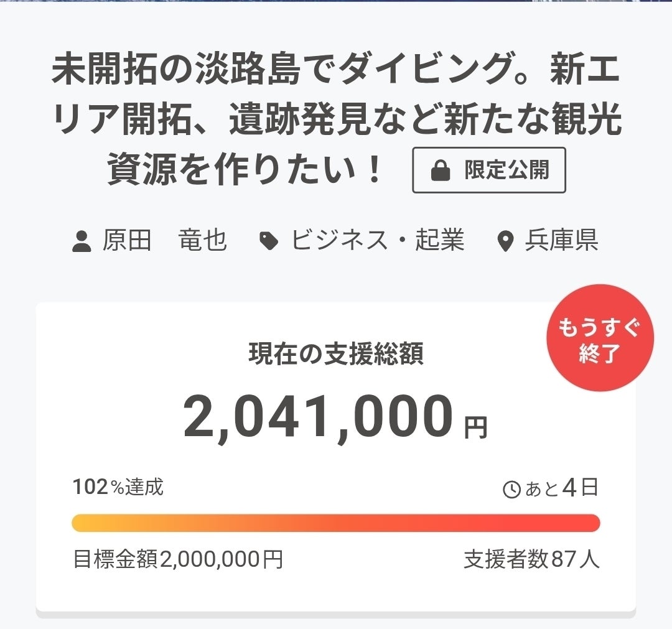Tap the red もうすぐ終了 badge

coord(600,338)
